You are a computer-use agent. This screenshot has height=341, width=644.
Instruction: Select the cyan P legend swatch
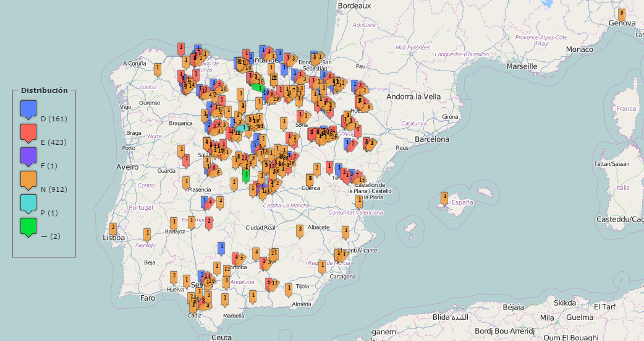(28, 204)
